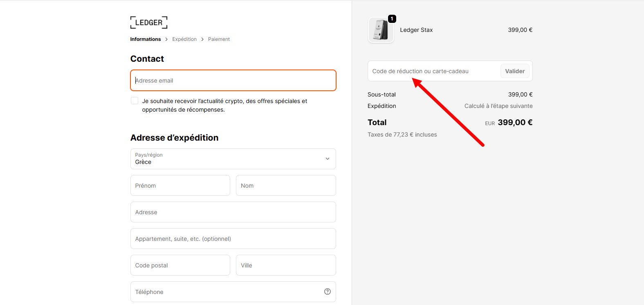Screen dimensions: 644x305
Task: Click the Ledger logo
Action: (x=149, y=22)
